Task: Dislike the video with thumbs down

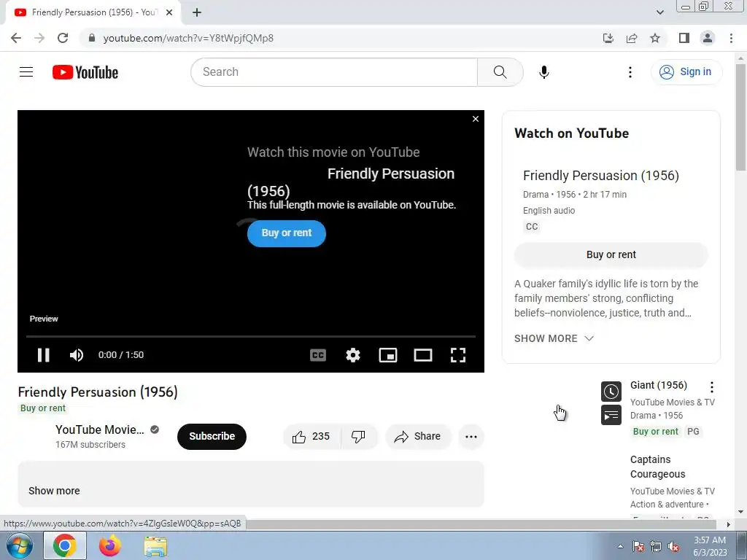Action: (x=358, y=436)
